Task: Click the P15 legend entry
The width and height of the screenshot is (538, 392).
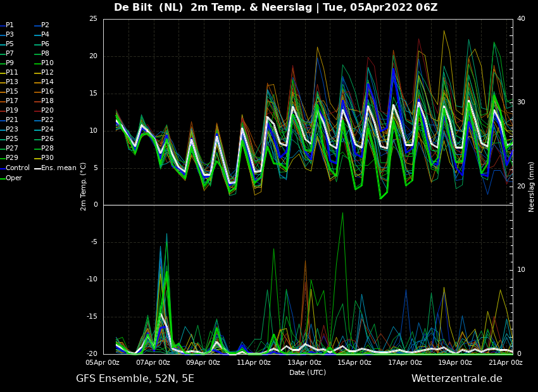Action: pos(9,92)
